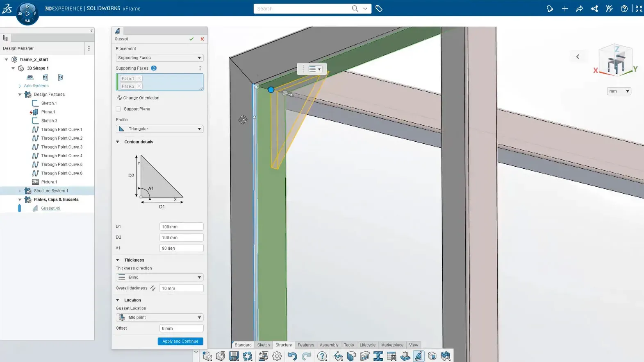The width and height of the screenshot is (644, 362).
Task: Click the Save icon in bottom toolbar
Action: point(234,356)
